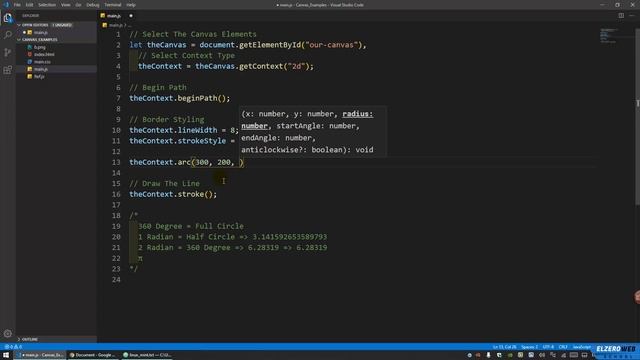
Task: Click the VS Code logo in title bar
Action: pyautogui.click(x=7, y=5)
